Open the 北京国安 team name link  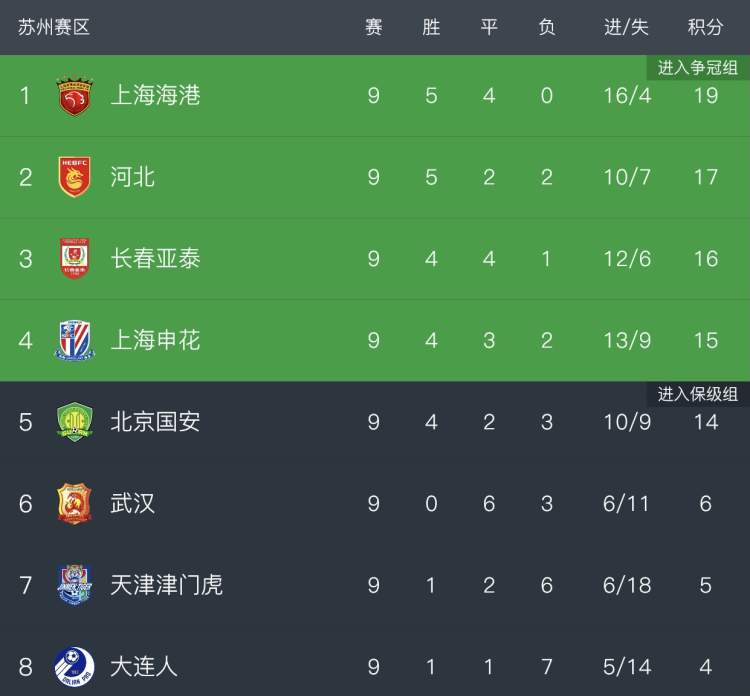[155, 422]
